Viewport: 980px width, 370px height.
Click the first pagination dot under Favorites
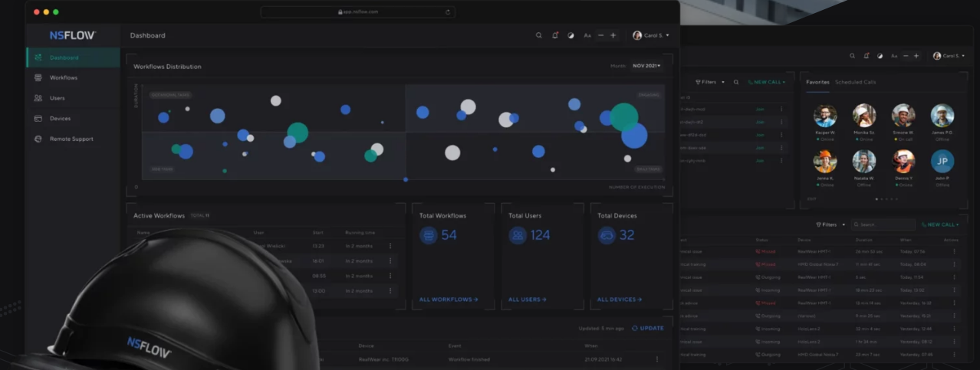point(876,199)
